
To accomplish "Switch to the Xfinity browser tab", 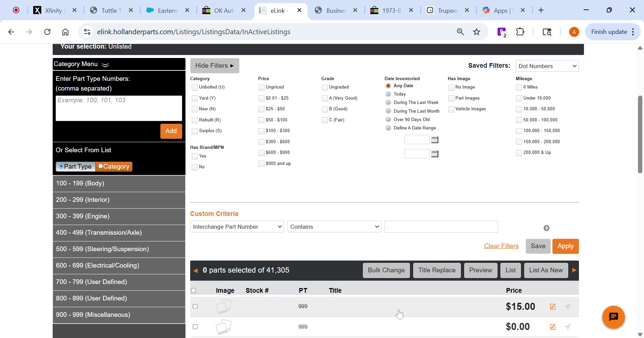I will pos(54,10).
